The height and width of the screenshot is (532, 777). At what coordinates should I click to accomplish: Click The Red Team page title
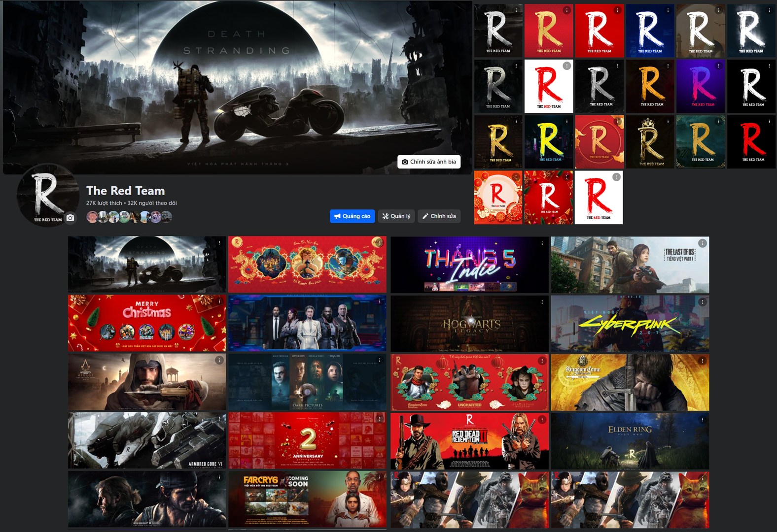tap(125, 191)
